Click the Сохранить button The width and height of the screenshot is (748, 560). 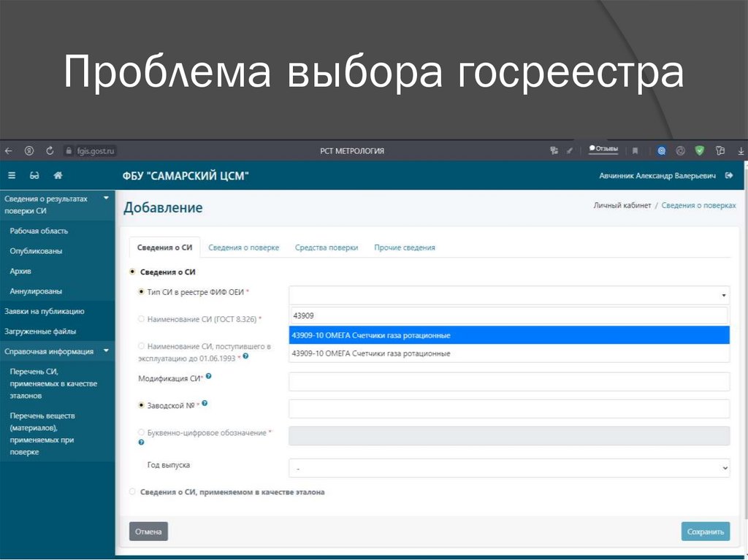tap(705, 532)
